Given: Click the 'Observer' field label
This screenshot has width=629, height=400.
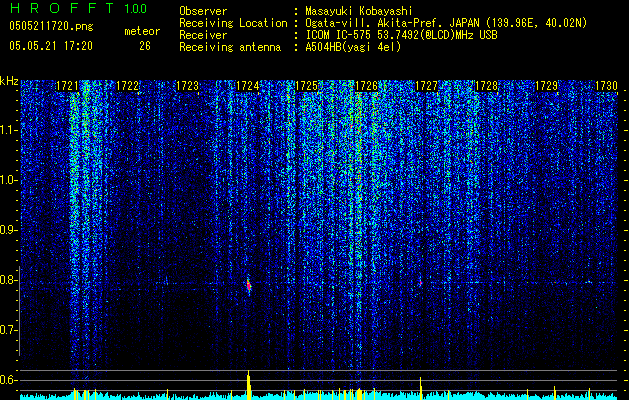Looking at the screenshot, I should pos(203,11).
